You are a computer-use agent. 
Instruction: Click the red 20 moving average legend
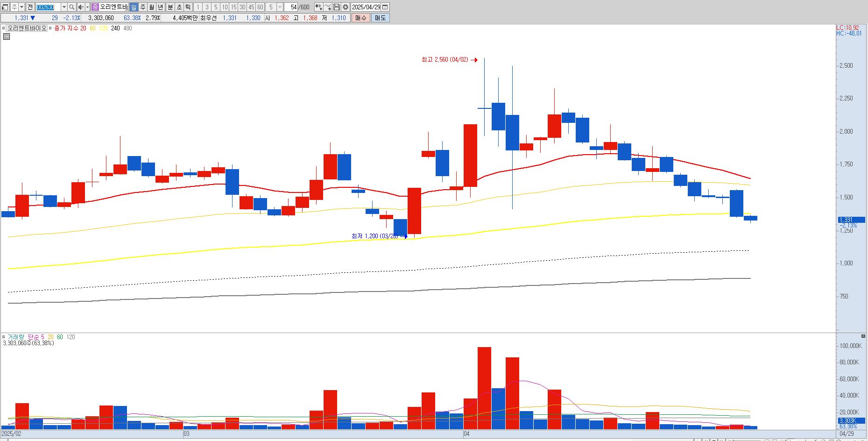click(83, 28)
